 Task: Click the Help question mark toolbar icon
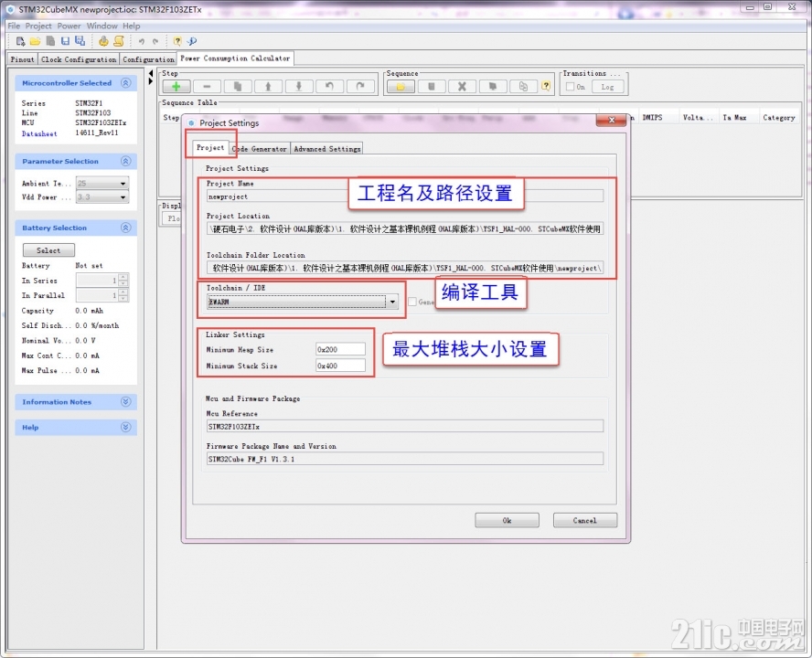(177, 41)
